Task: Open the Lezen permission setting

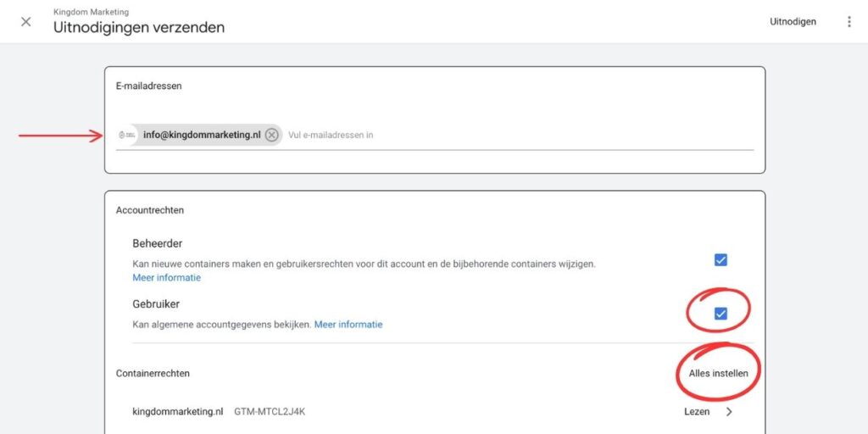Action: (697, 412)
